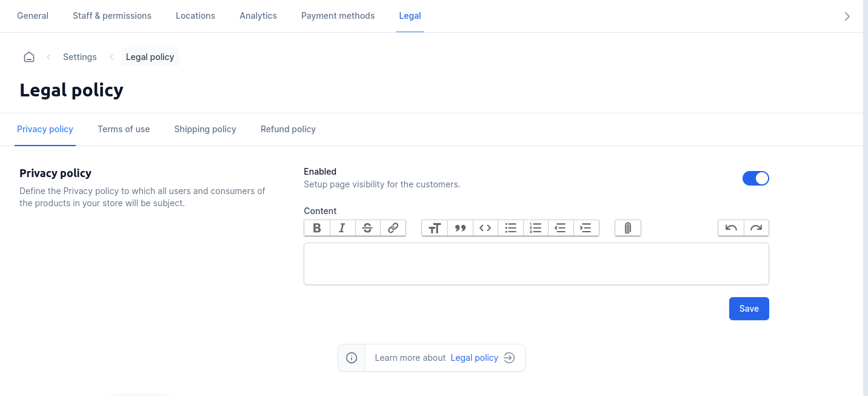Apply strikethrough formatting in the editor

coord(367,228)
